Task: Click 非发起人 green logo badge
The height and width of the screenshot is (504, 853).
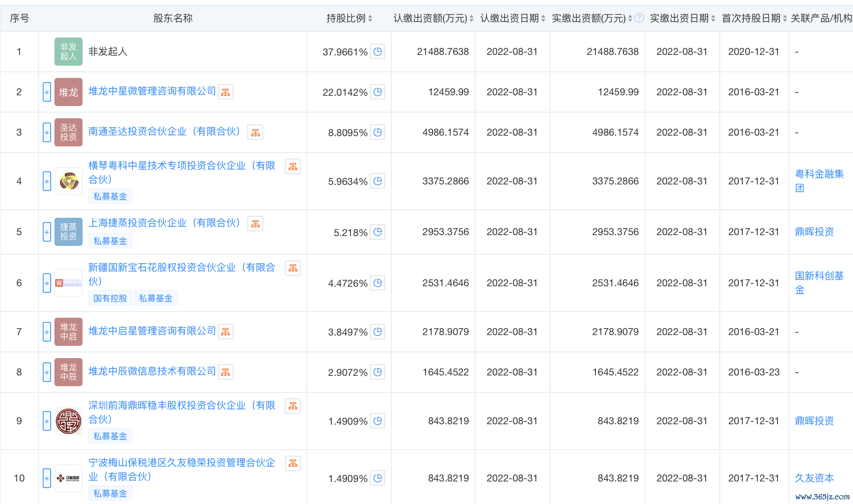Action: click(69, 52)
